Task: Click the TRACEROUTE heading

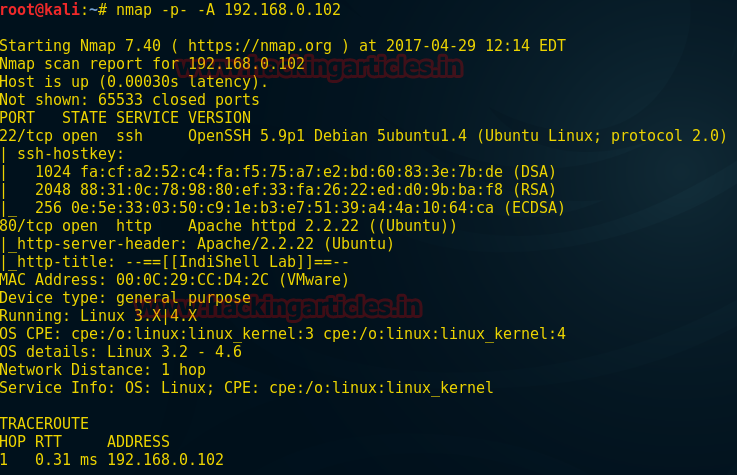Action: point(44,423)
